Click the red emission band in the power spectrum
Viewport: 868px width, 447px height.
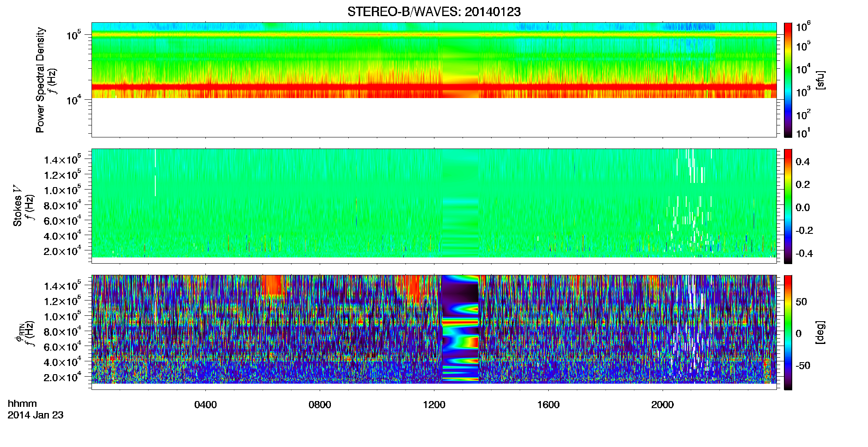coord(434,87)
